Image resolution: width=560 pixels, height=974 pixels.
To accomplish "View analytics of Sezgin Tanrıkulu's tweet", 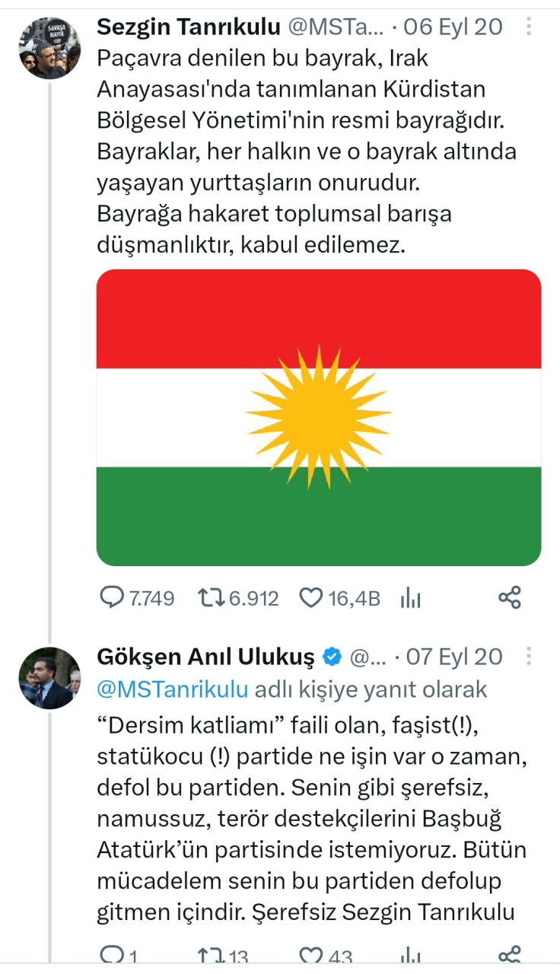I will [x=411, y=598].
